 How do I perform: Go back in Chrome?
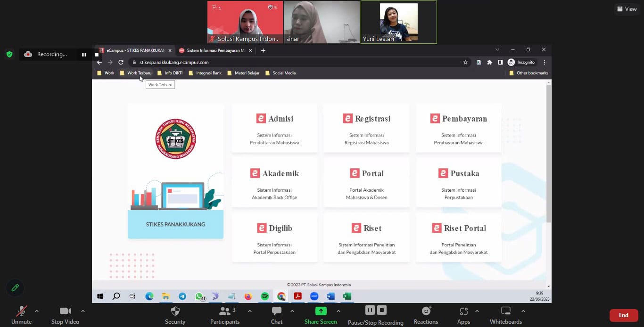click(99, 62)
